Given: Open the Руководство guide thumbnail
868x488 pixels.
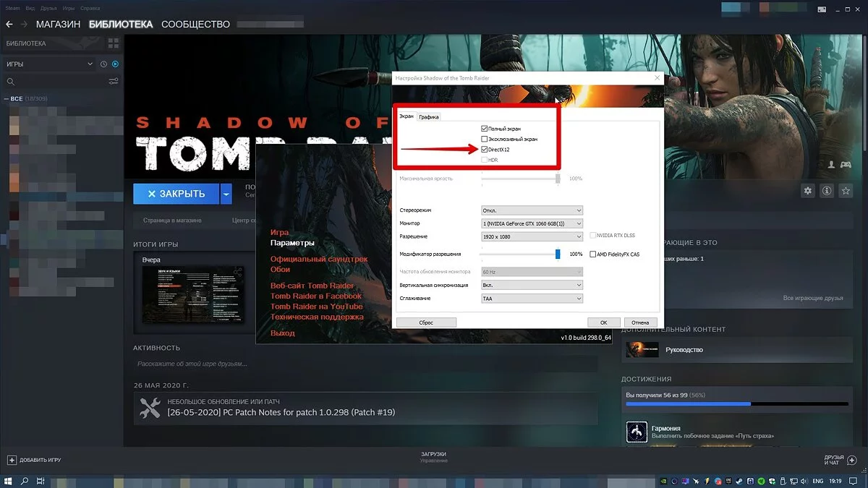Looking at the screenshot, I should pyautogui.click(x=642, y=350).
